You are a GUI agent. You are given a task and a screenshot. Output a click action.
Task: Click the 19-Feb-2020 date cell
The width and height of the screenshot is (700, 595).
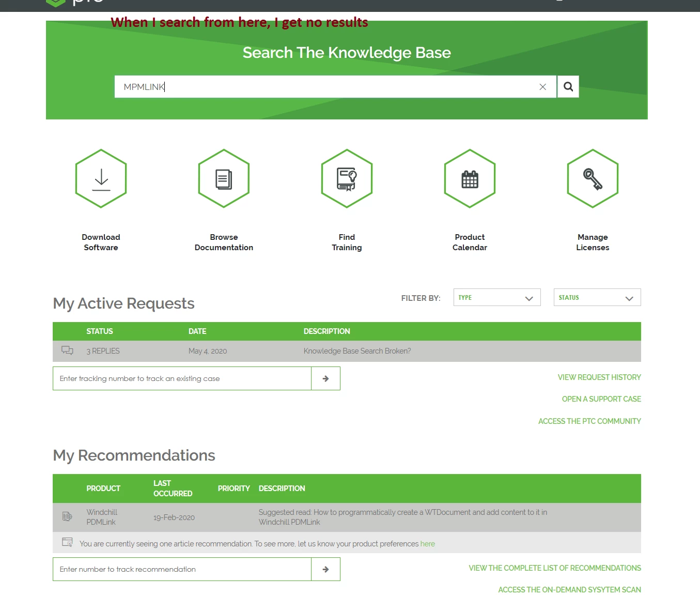coord(174,517)
